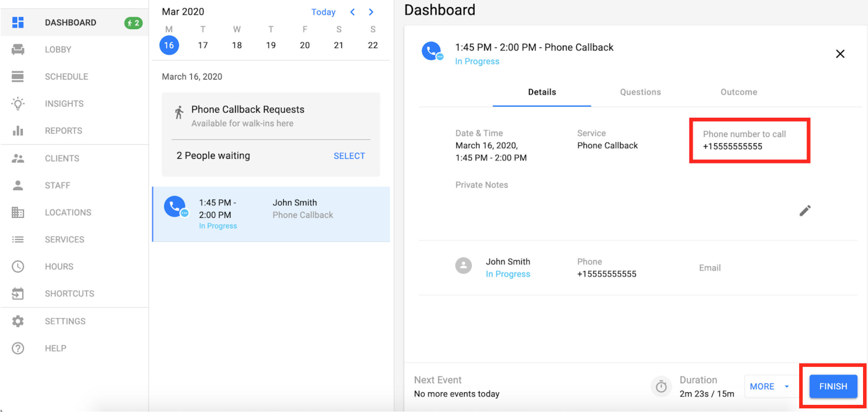Select Friday 20 in the calendar
Screen dimensions: 868x413
click(304, 45)
